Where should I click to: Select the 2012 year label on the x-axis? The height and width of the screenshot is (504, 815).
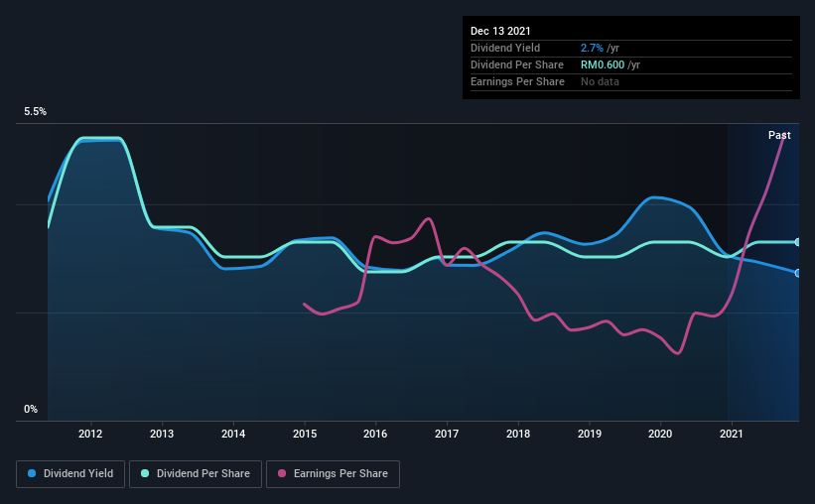click(x=90, y=434)
